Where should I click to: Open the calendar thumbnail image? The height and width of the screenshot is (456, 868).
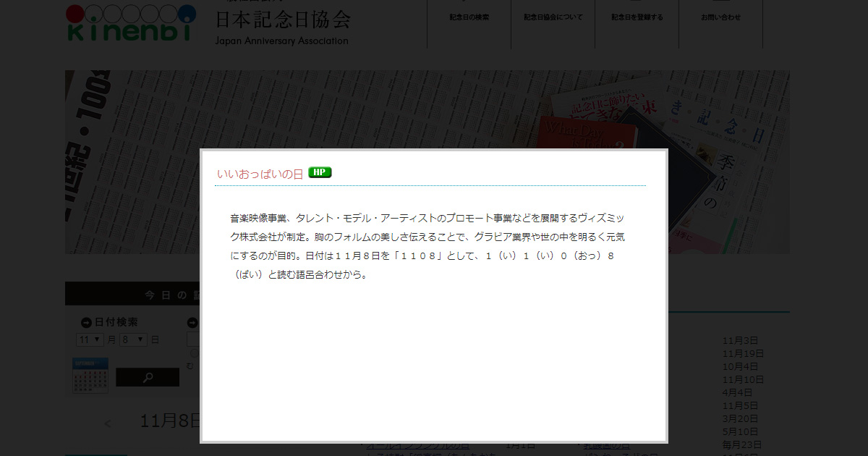(90, 375)
